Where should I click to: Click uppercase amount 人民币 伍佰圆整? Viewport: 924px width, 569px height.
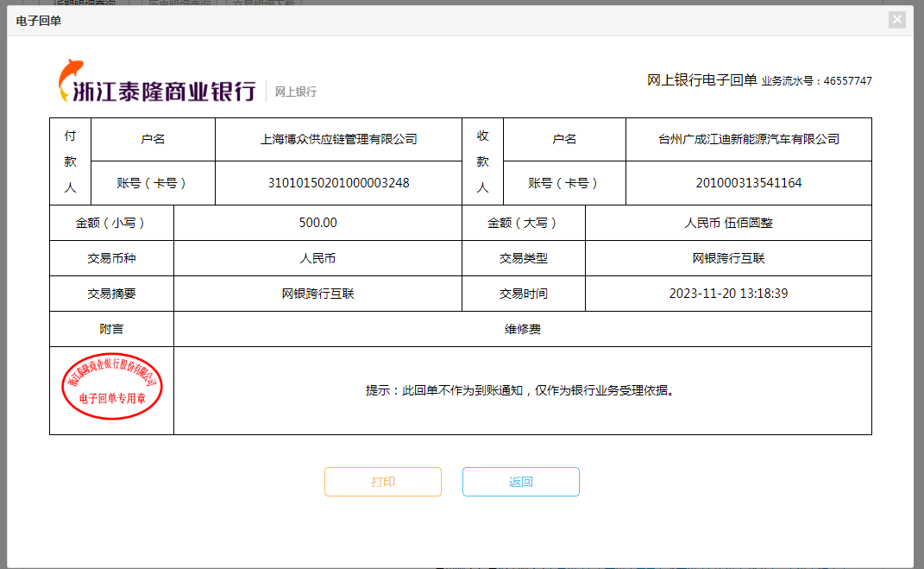coord(728,223)
